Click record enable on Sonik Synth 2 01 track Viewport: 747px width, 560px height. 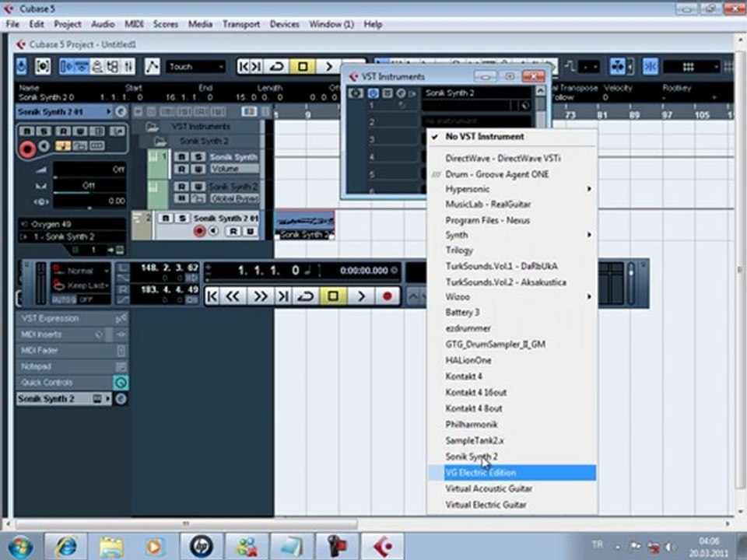coord(199,232)
